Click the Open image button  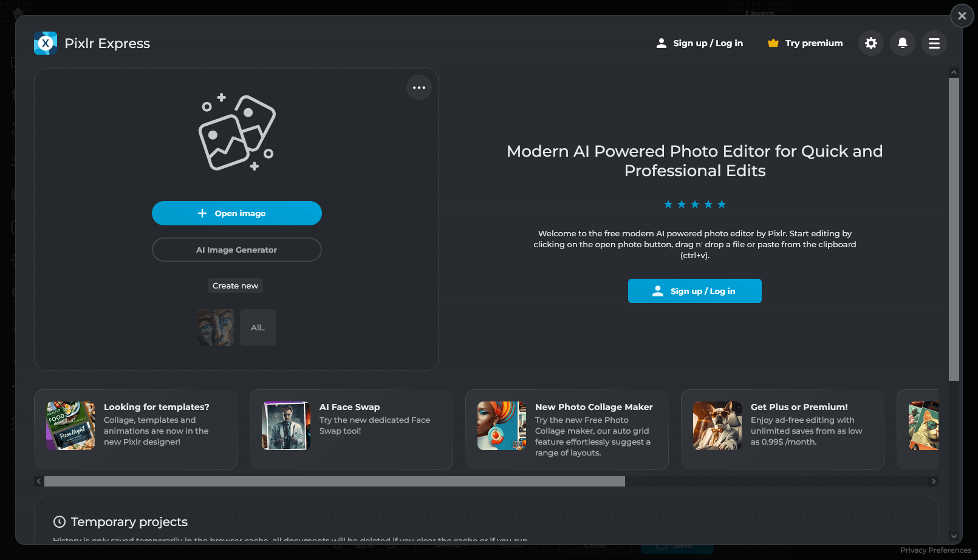[237, 213]
